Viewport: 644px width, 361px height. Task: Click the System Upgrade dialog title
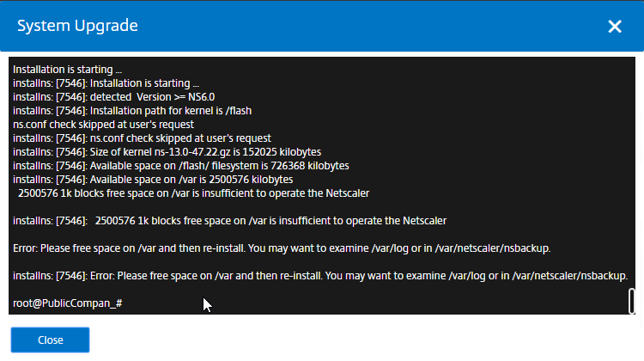[x=77, y=26]
